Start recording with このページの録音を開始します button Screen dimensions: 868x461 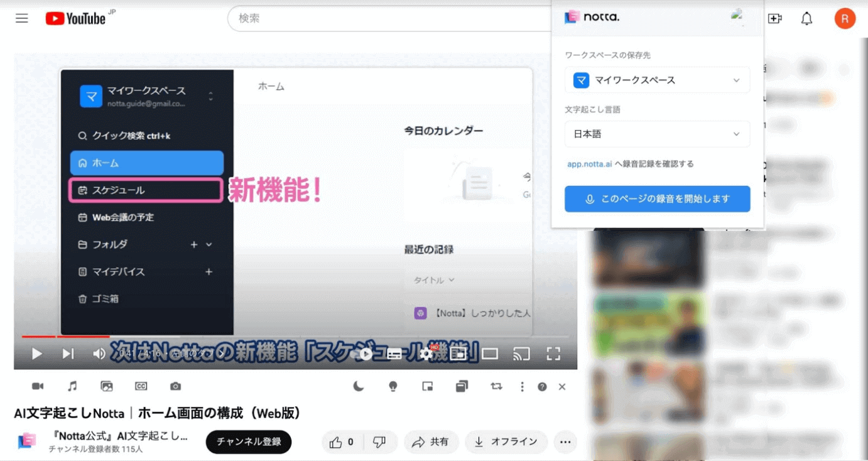(x=657, y=198)
